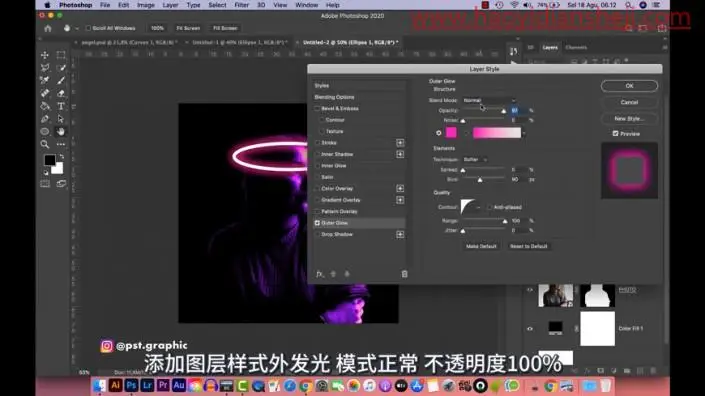Image resolution: width=705 pixels, height=396 pixels.
Task: Click Cancel in Layer Style dialog
Action: pos(629,102)
